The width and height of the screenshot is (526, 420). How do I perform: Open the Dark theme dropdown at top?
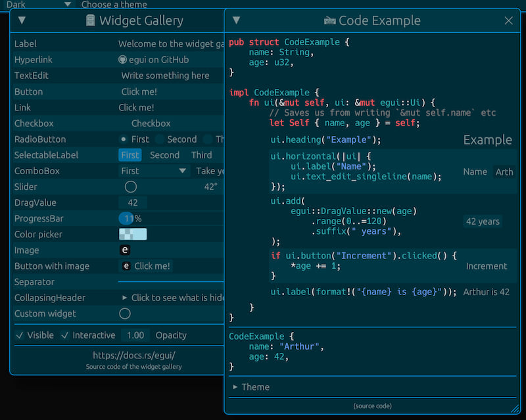pos(39,4)
